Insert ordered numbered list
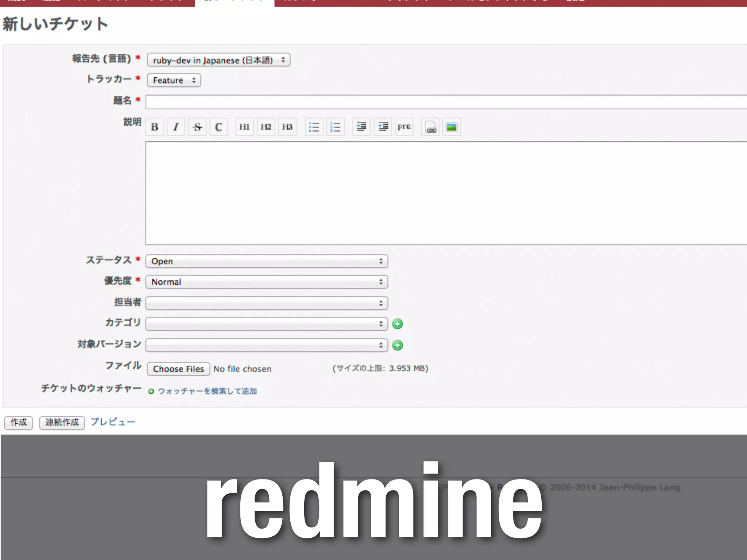This screenshot has width=747, height=560. pyautogui.click(x=336, y=127)
